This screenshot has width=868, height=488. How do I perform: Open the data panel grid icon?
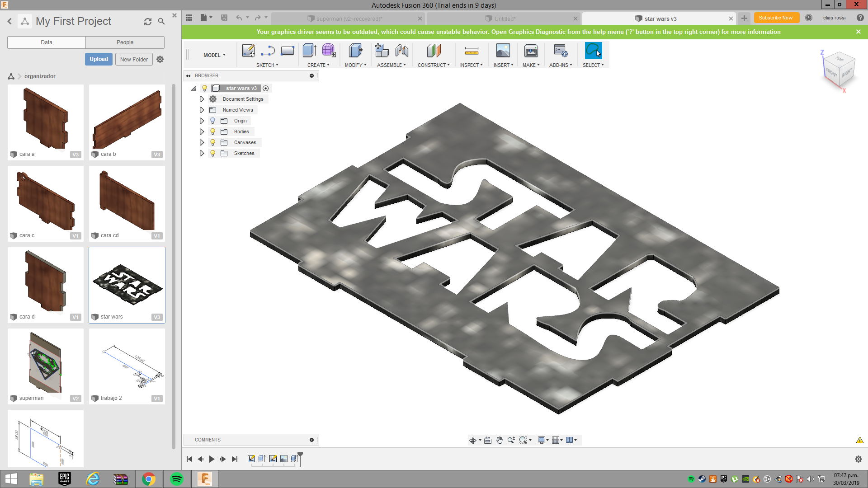click(x=189, y=18)
